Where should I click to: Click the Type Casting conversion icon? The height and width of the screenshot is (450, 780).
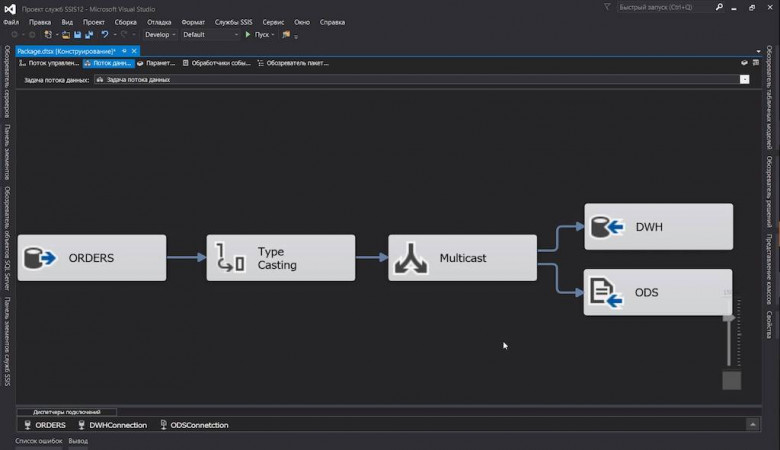pos(230,258)
